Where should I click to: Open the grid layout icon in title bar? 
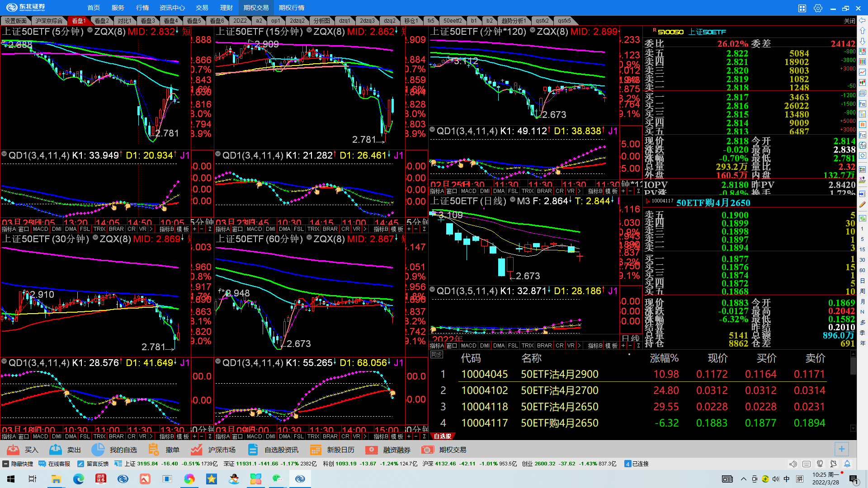[802, 8]
